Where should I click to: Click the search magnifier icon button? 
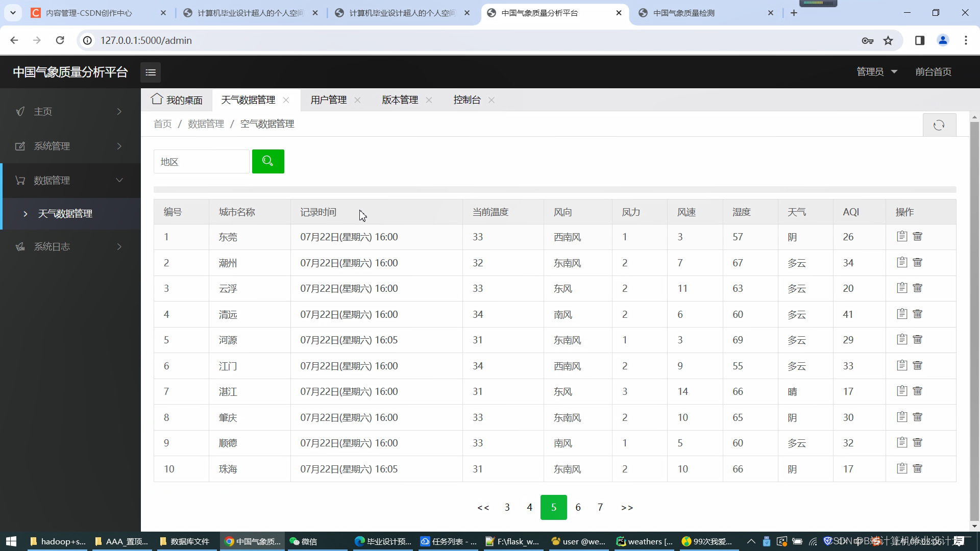[267, 161]
